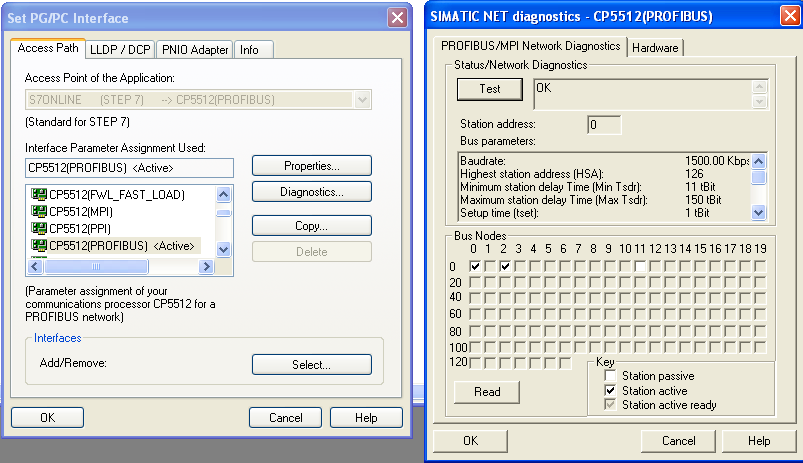
Task: Click the Copy... button
Action: click(311, 226)
